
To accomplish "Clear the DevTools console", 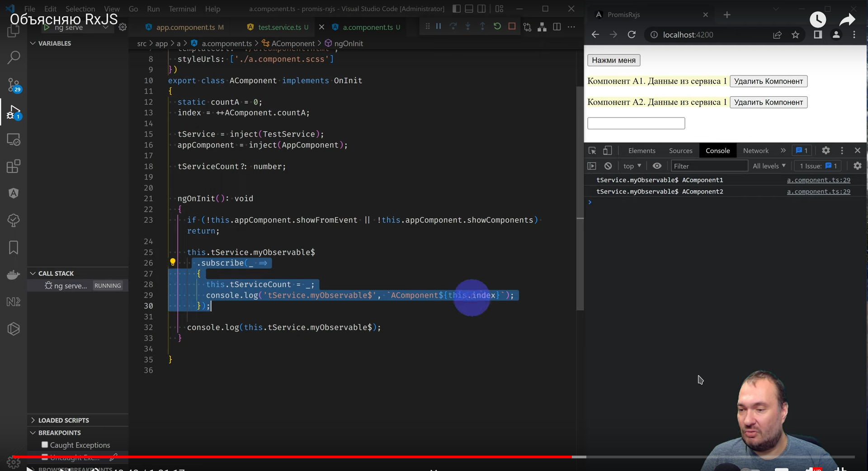I will coord(608,166).
